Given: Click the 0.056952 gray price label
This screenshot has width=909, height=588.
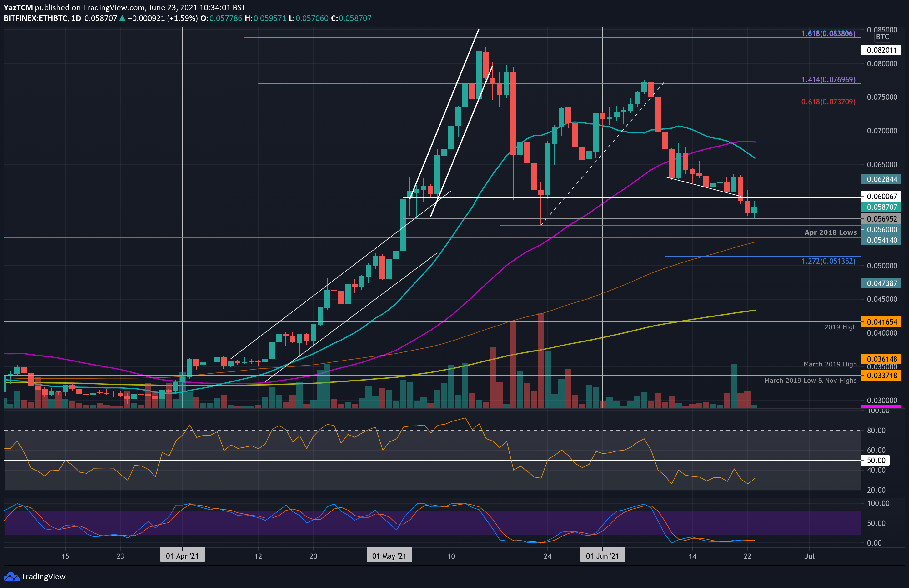Looking at the screenshot, I should pyautogui.click(x=881, y=219).
